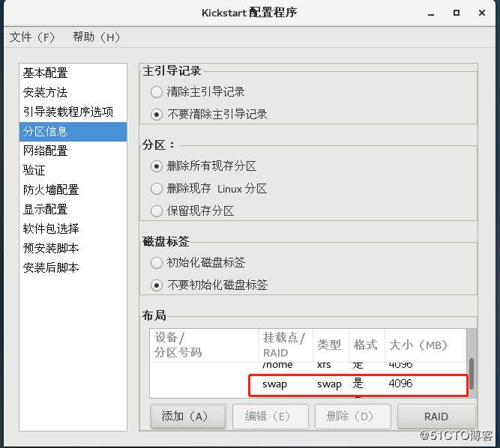Select 保留现存分区 radio button
This screenshot has height=448, width=500.
pos(157,211)
